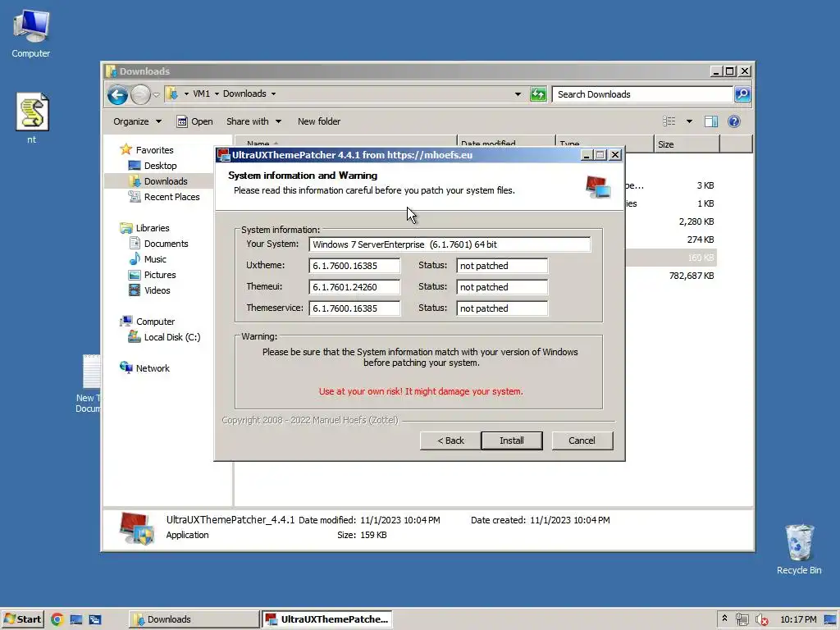Select the Computer desktop icon
This screenshot has width=840, height=630.
[30, 34]
